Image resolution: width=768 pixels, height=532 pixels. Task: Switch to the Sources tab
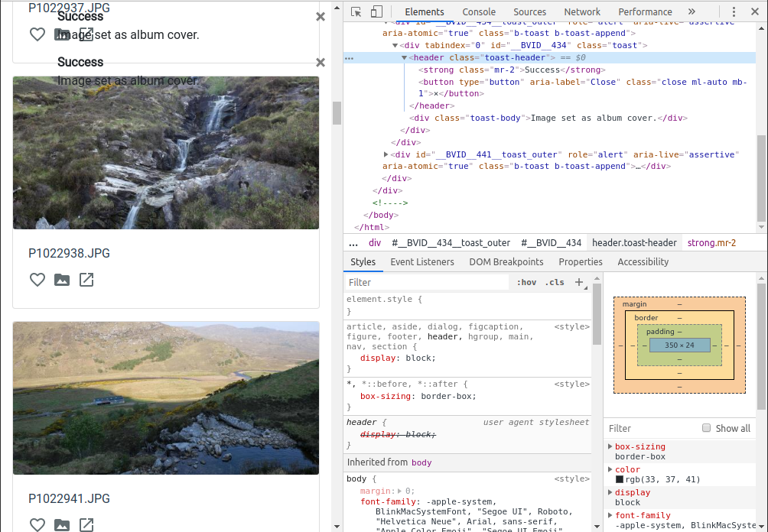[529, 11]
